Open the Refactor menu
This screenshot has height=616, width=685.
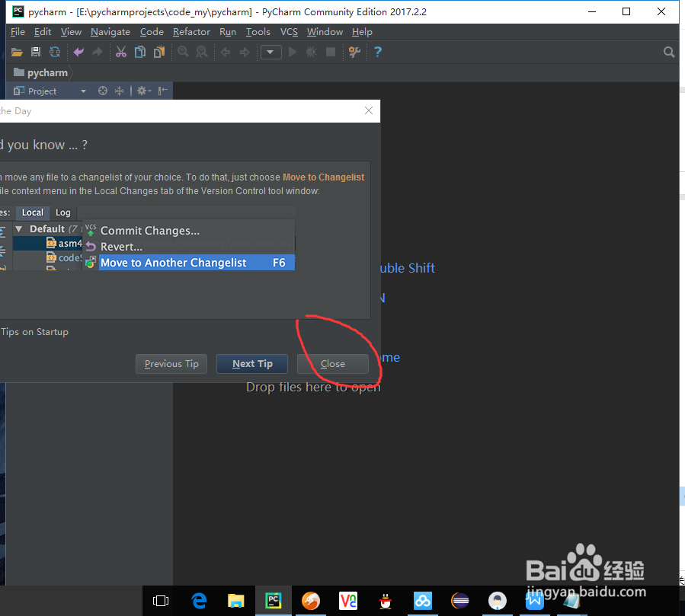pyautogui.click(x=191, y=32)
